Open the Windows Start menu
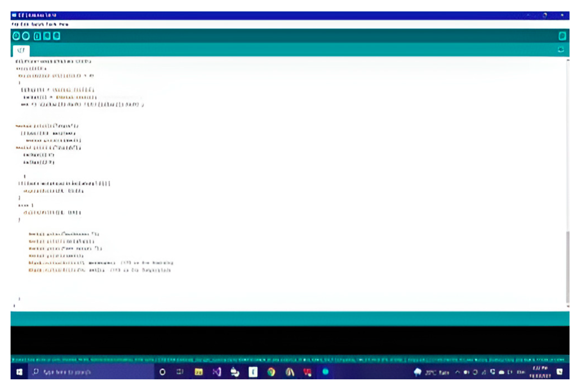 point(19,372)
